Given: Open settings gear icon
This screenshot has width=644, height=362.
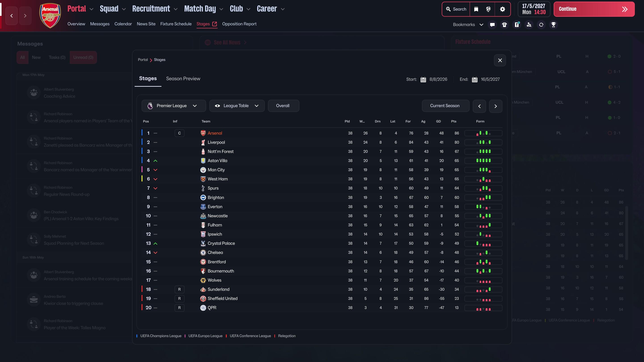Looking at the screenshot, I should [x=502, y=9].
